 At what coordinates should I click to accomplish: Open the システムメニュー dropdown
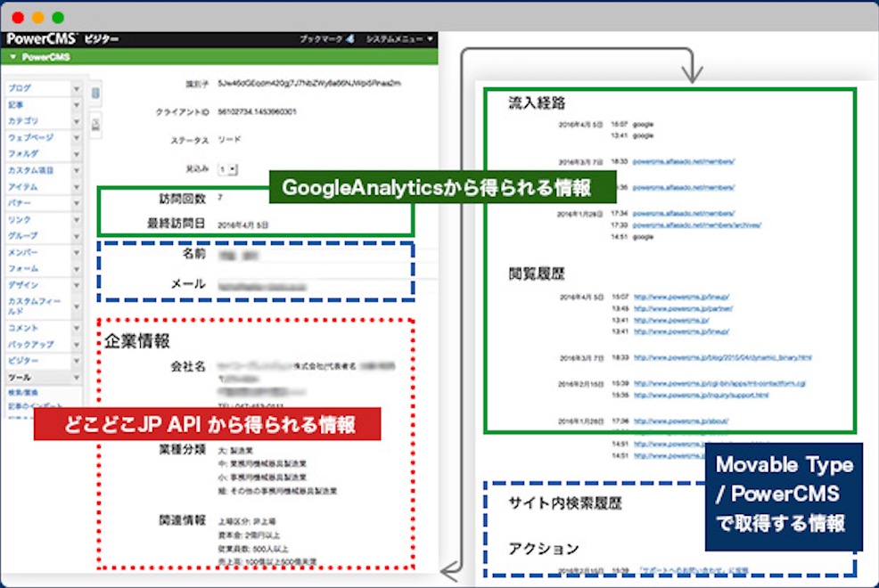[399, 38]
